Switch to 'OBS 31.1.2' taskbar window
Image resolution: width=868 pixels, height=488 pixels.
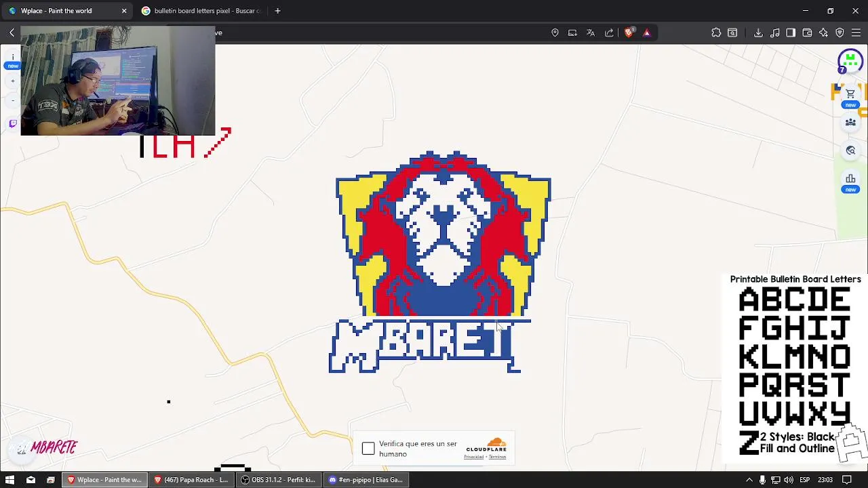click(279, 480)
